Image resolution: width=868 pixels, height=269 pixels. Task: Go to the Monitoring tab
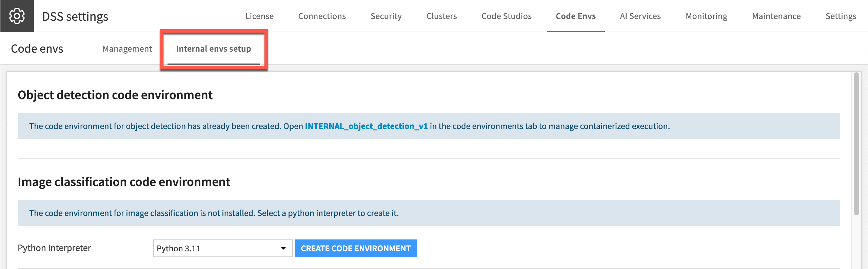(x=707, y=16)
